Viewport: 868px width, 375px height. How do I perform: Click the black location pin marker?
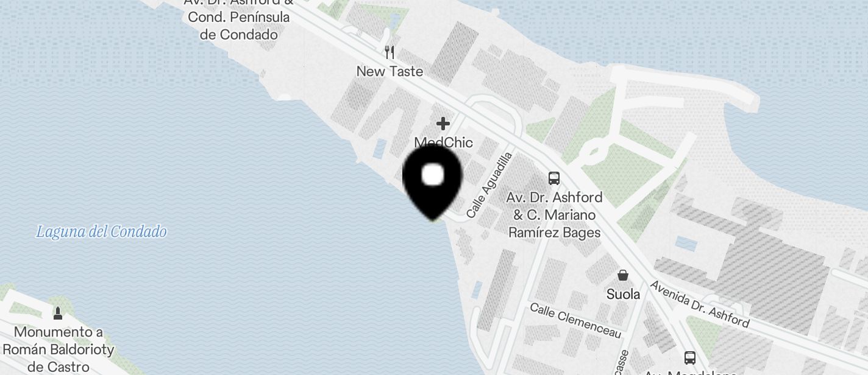pyautogui.click(x=433, y=181)
